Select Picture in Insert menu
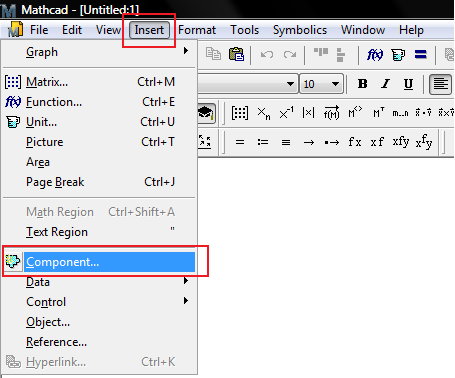 pos(99,142)
